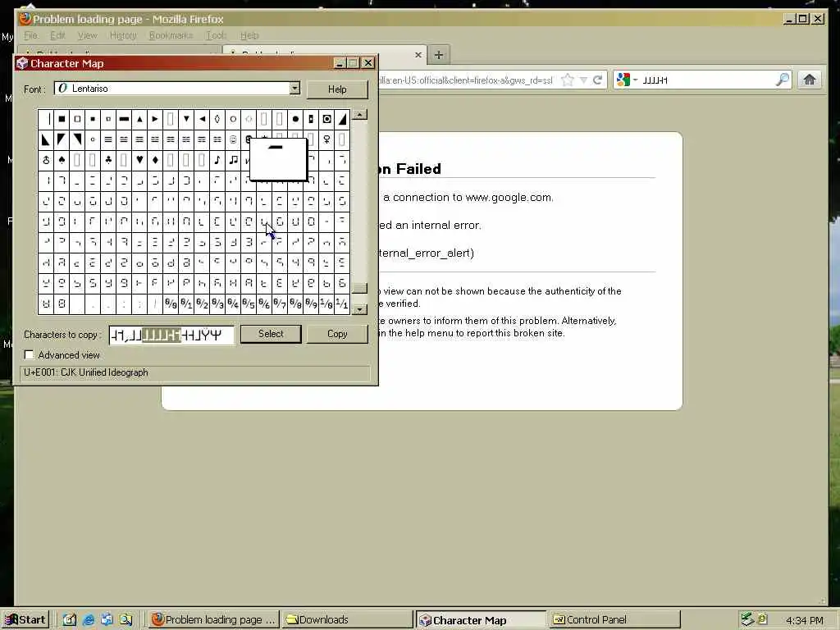This screenshot has width=840, height=630.
Task: Click character grid scrollbar up arrow
Action: [359, 115]
